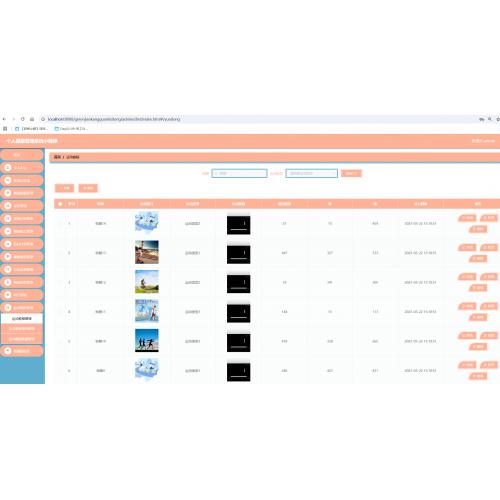This screenshot has width=500, height=500.
Task: Select the highlighted white sidebar submenu item
Action: coord(22,318)
